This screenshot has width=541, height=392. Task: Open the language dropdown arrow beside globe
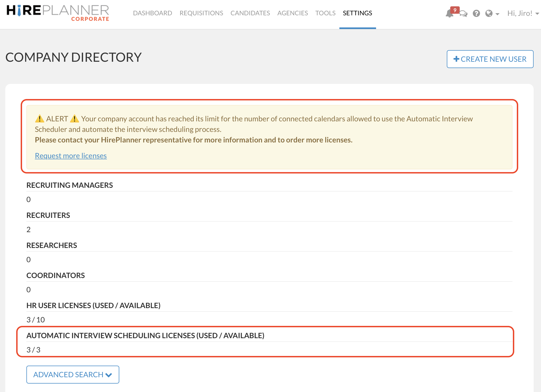(497, 14)
